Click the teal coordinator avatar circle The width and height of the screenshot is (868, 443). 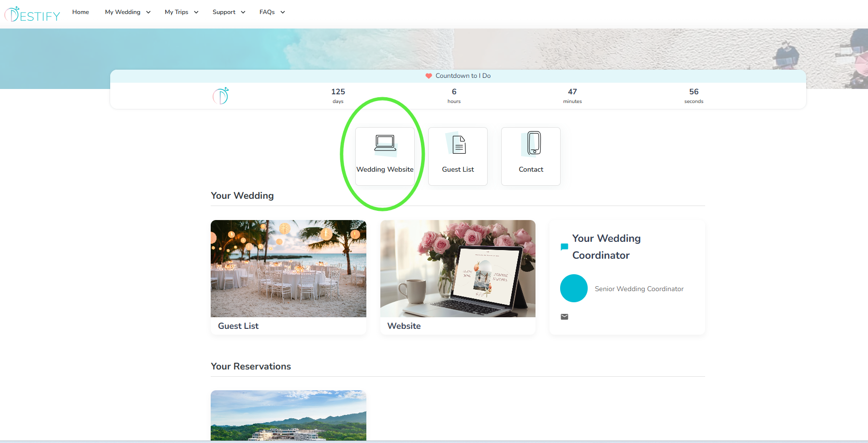(x=574, y=288)
